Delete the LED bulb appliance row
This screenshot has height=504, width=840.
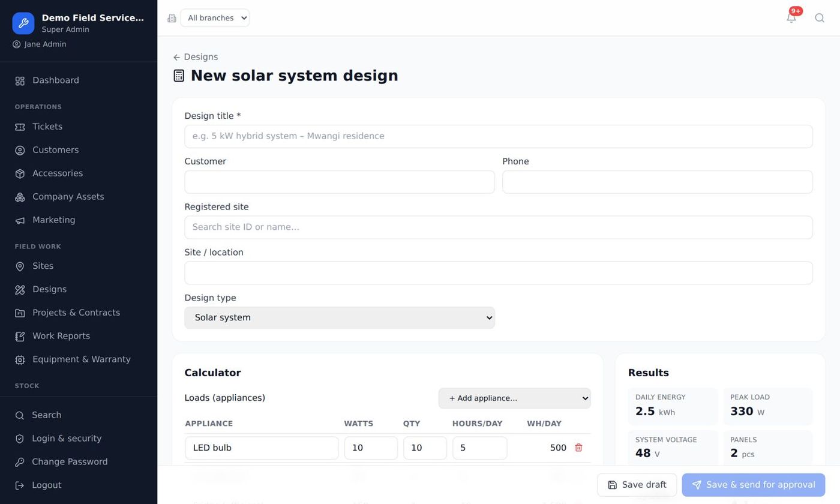tap(578, 448)
